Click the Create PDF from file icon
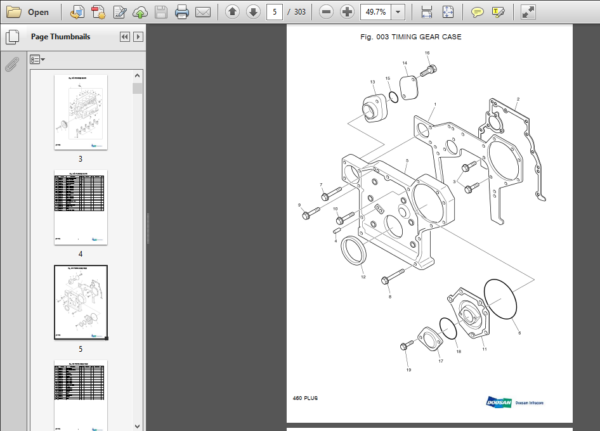 coord(77,12)
